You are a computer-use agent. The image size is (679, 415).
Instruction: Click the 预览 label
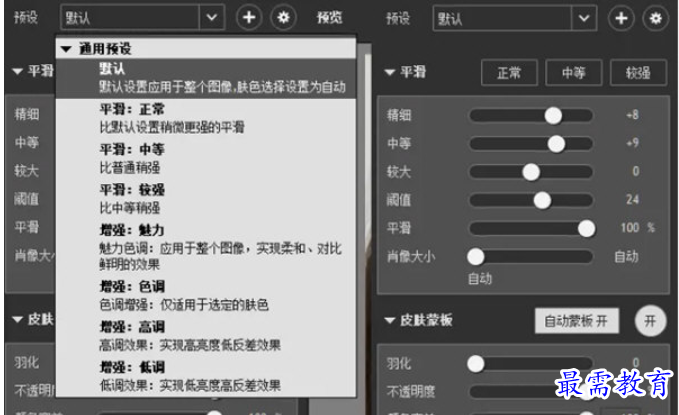329,18
